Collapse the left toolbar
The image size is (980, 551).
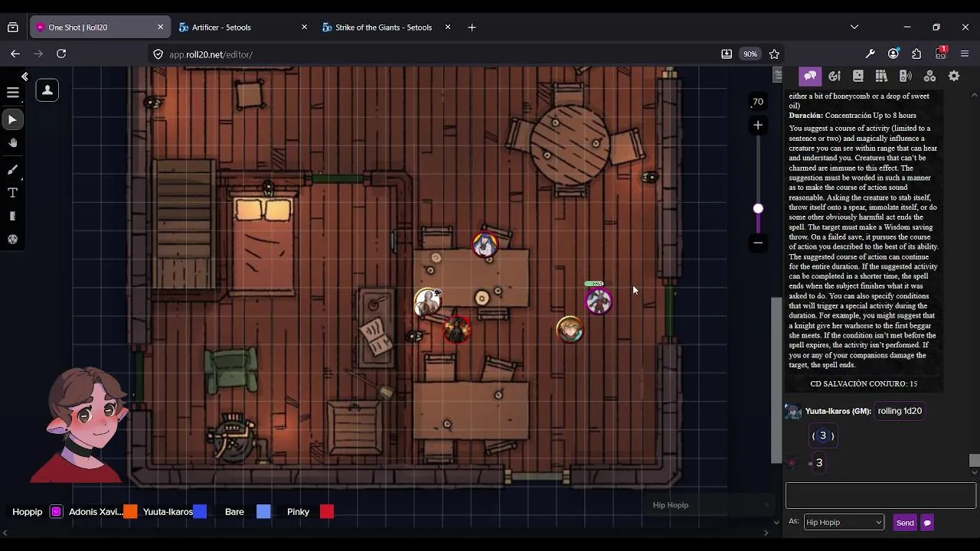(24, 77)
